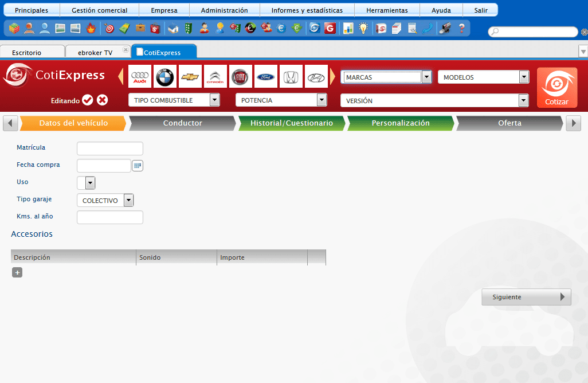Click the flame toolbar icon
The height and width of the screenshot is (383, 588).
coord(91,28)
